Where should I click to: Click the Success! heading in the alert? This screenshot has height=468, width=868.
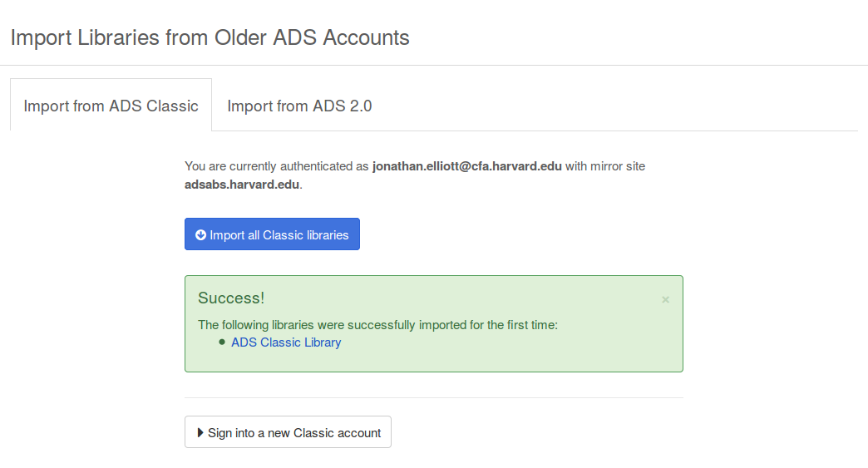pyautogui.click(x=231, y=298)
